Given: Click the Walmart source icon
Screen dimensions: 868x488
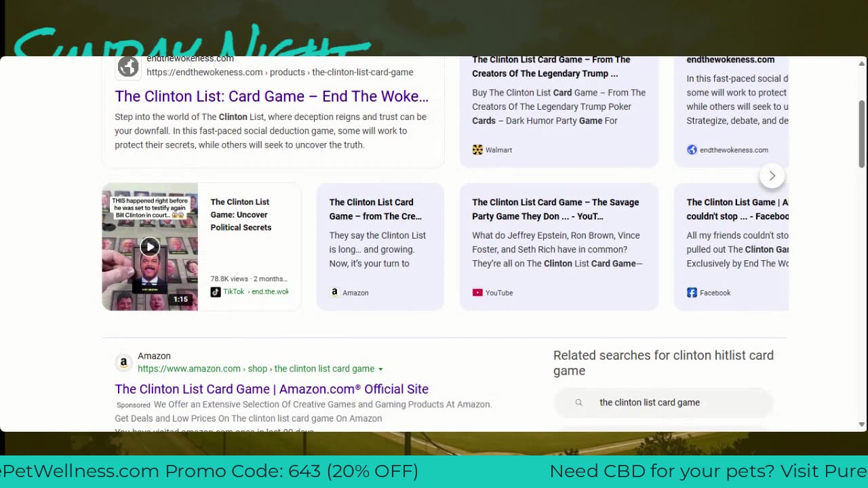Looking at the screenshot, I should tap(477, 150).
